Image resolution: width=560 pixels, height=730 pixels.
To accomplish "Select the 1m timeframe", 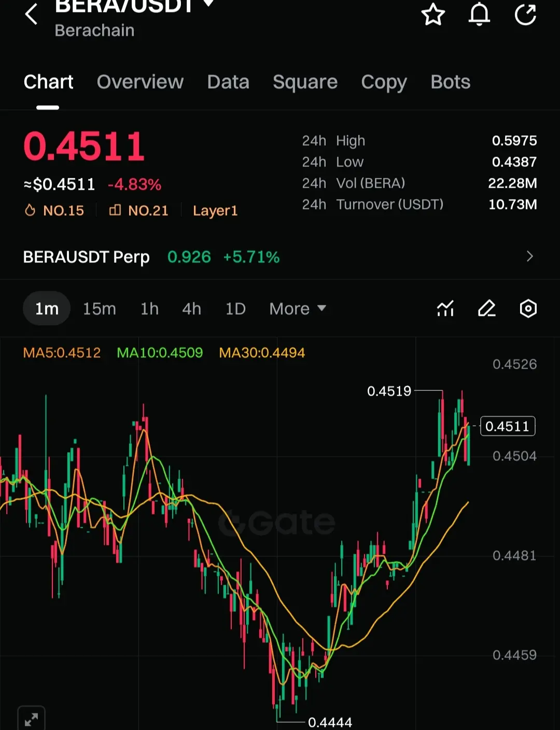I will (x=47, y=308).
